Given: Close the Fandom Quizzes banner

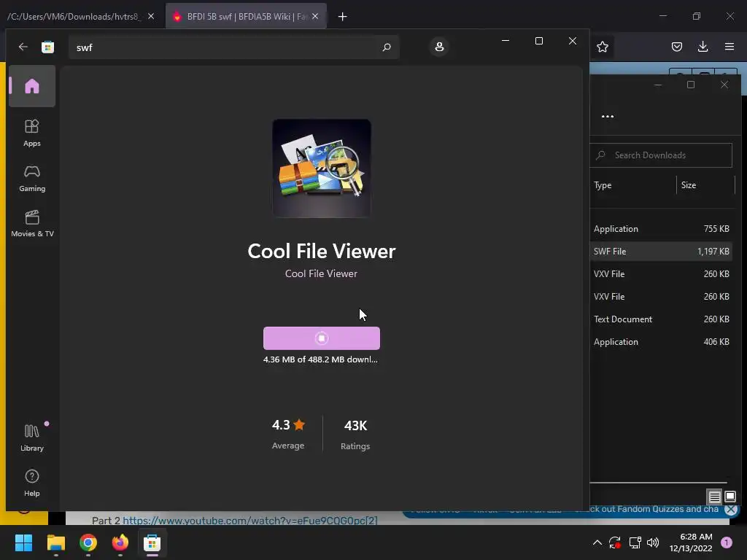Looking at the screenshot, I should (731, 510).
